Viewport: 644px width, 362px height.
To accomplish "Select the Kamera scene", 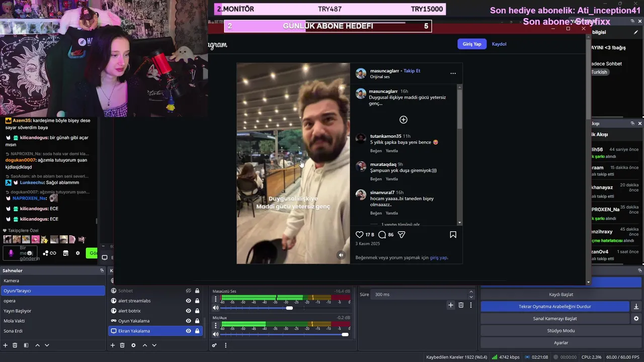I will point(53,281).
